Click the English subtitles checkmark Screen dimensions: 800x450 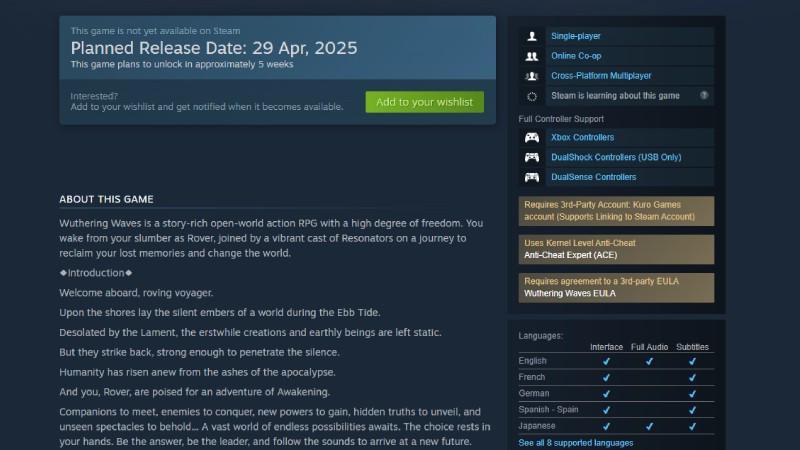click(692, 361)
